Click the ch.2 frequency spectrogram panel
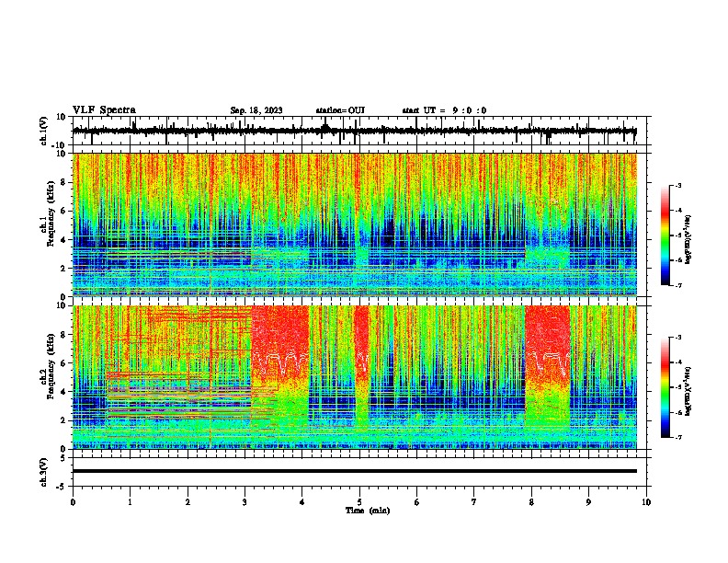Viewport: 728px width, 563px height. (355, 377)
